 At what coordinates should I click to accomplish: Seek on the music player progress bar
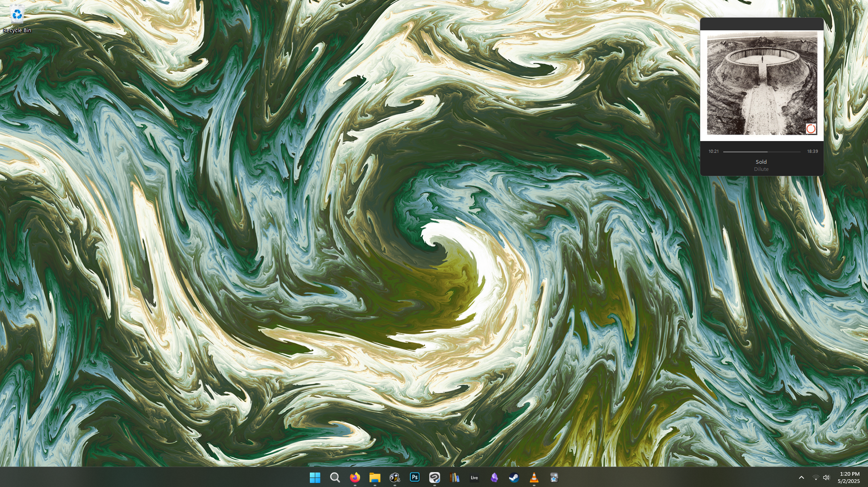[762, 151]
